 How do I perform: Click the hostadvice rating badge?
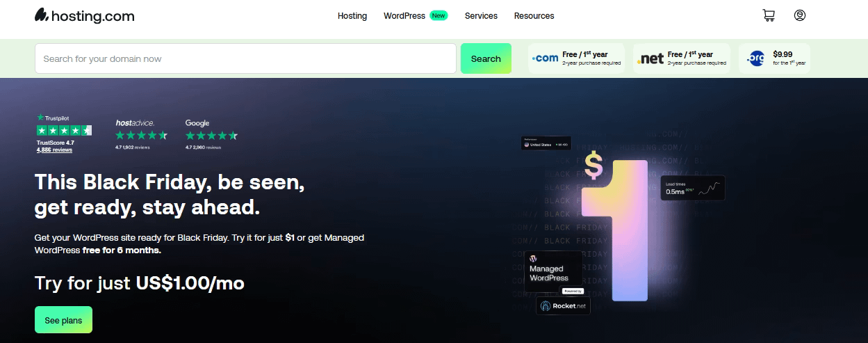point(142,135)
